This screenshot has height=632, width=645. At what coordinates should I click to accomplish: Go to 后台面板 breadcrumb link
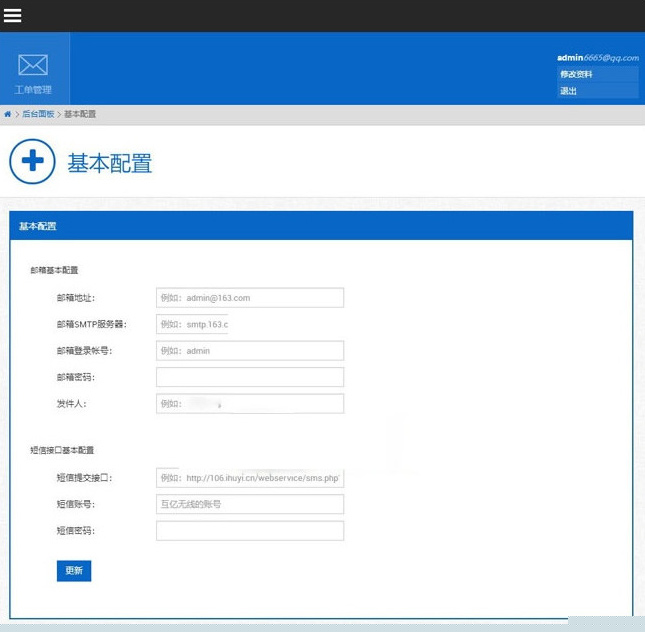(38, 115)
